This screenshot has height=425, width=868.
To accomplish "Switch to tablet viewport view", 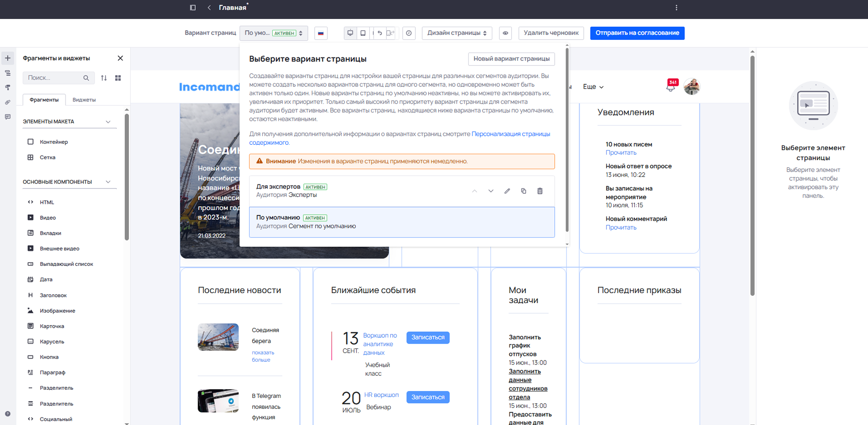I will (363, 33).
